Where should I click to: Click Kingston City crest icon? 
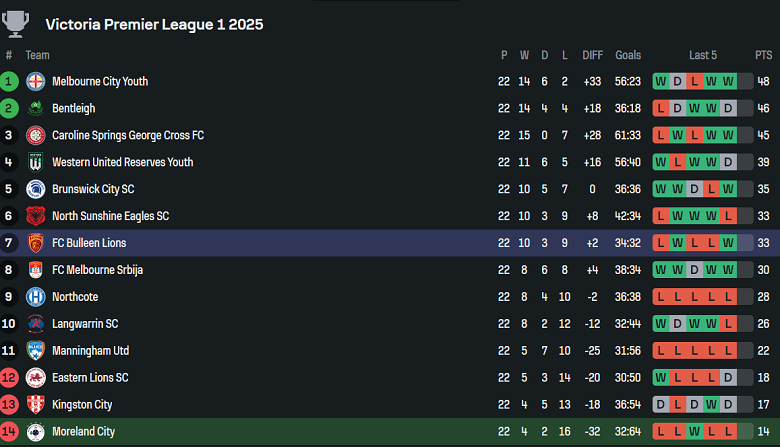(36, 405)
